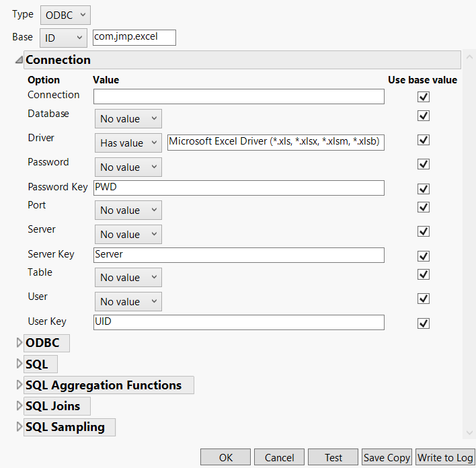Image resolution: width=476 pixels, height=468 pixels.
Task: Select the Driver option label
Action: [x=41, y=138]
